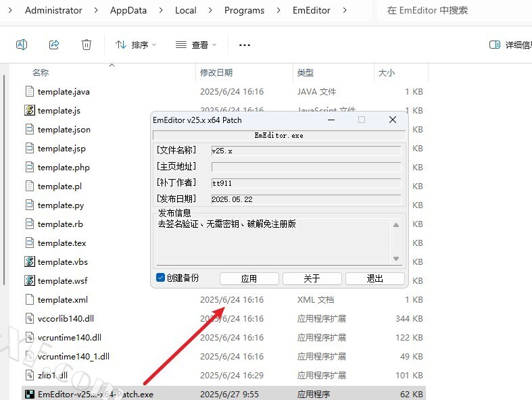Select the vccorlib140.dll file name
This screenshot has height=400, width=532.
click(66, 318)
